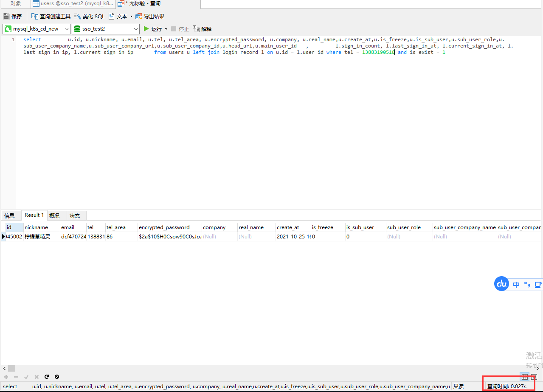This screenshot has height=392, width=543.
Task: Expand the 文本 dropdown arrow
Action: [x=131, y=17]
